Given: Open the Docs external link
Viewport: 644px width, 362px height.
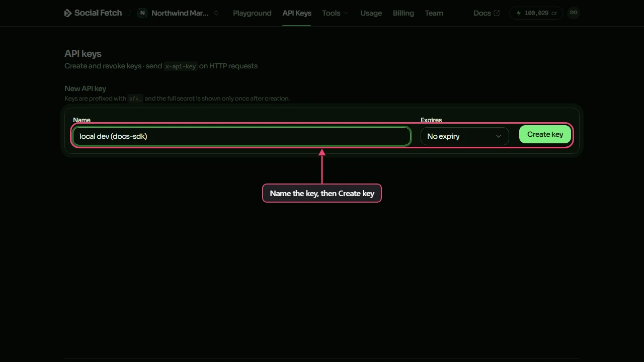Looking at the screenshot, I should pyautogui.click(x=487, y=13).
